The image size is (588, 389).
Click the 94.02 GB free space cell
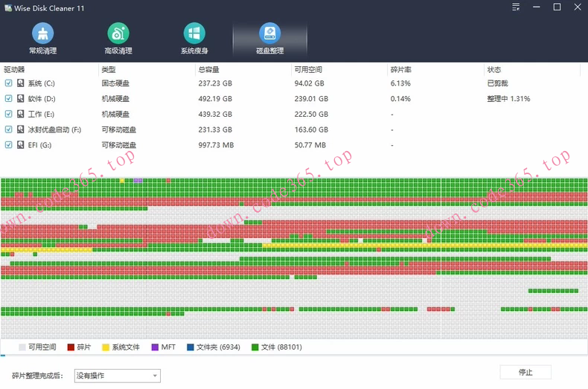(x=310, y=83)
